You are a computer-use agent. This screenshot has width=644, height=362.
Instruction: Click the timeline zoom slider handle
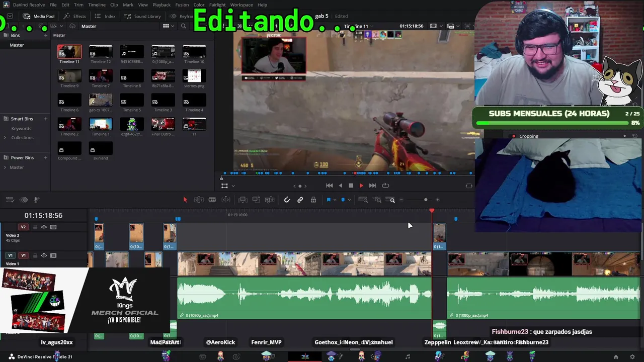pos(426,200)
